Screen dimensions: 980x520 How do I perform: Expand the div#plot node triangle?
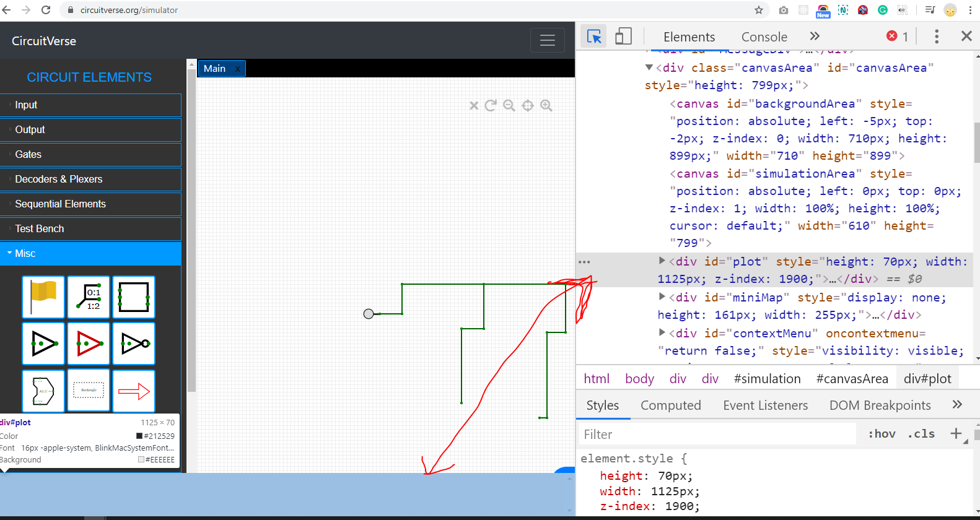[x=662, y=261]
